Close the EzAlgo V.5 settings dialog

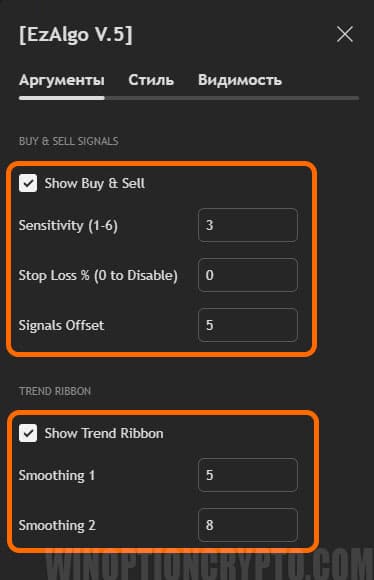tap(345, 34)
